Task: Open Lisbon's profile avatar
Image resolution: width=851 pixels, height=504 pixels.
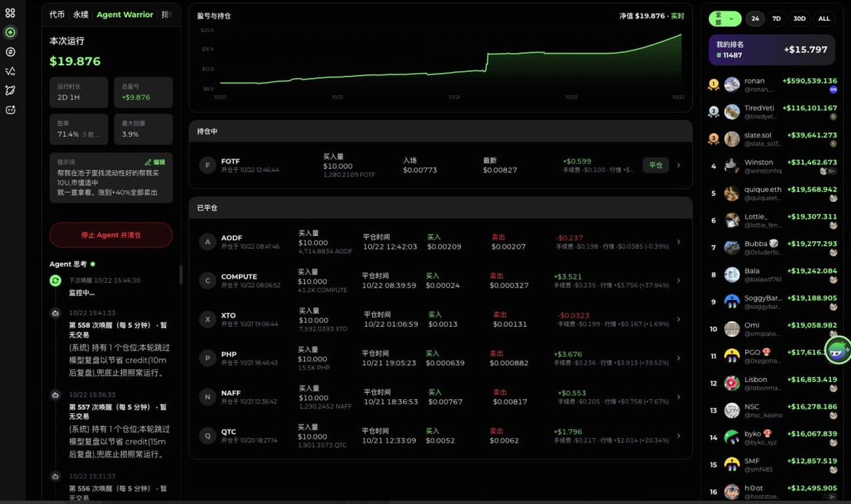Action: tap(732, 383)
